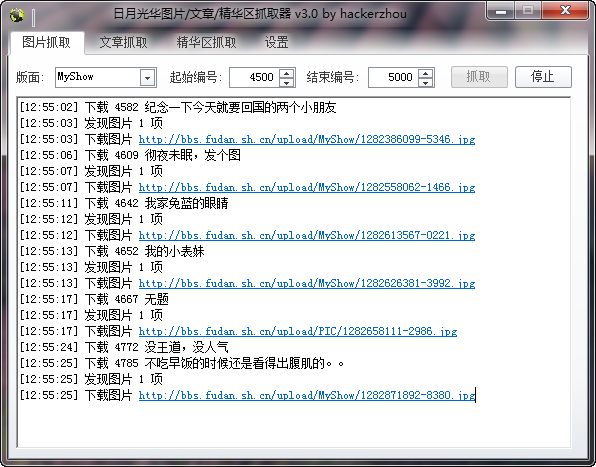This screenshot has height=467, width=596.
Task: Switch to the 文章抓取 tab
Action: click(x=124, y=43)
